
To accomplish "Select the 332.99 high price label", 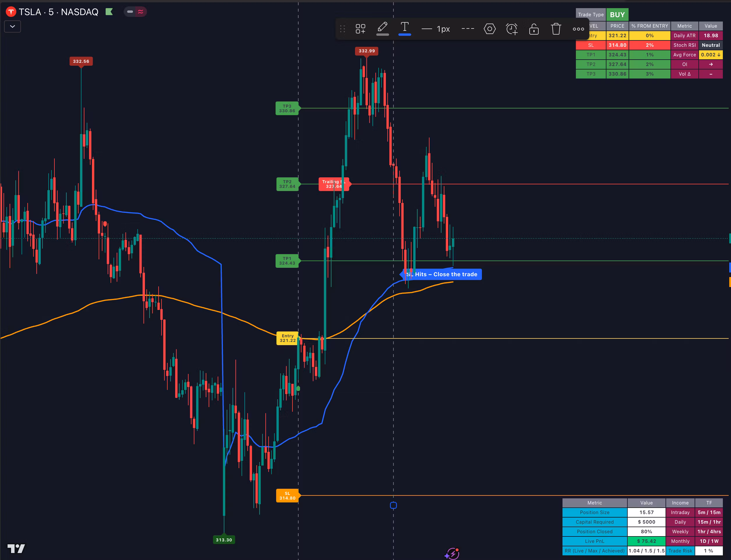I will 367,51.
